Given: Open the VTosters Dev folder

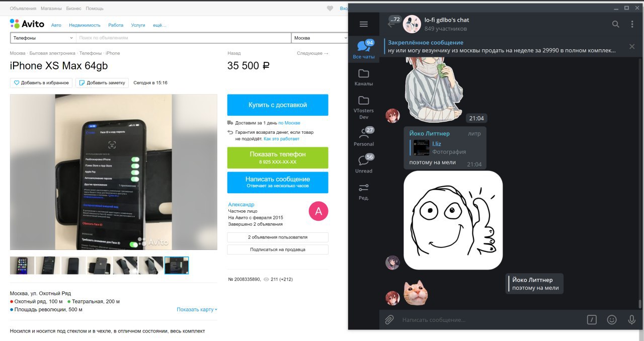Looking at the screenshot, I should click(x=364, y=107).
